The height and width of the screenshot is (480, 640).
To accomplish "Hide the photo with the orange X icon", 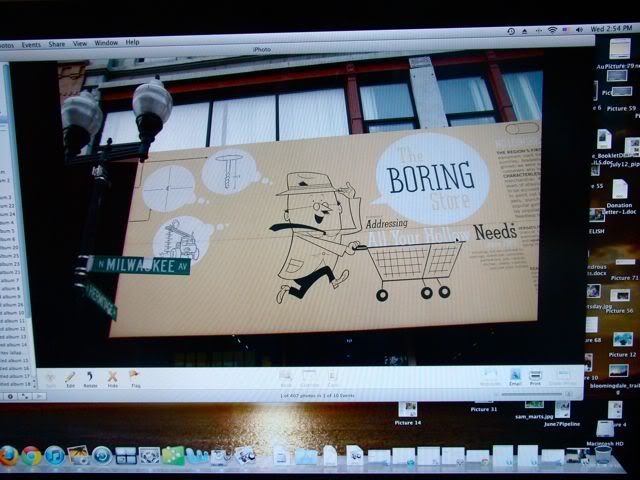I will (113, 378).
